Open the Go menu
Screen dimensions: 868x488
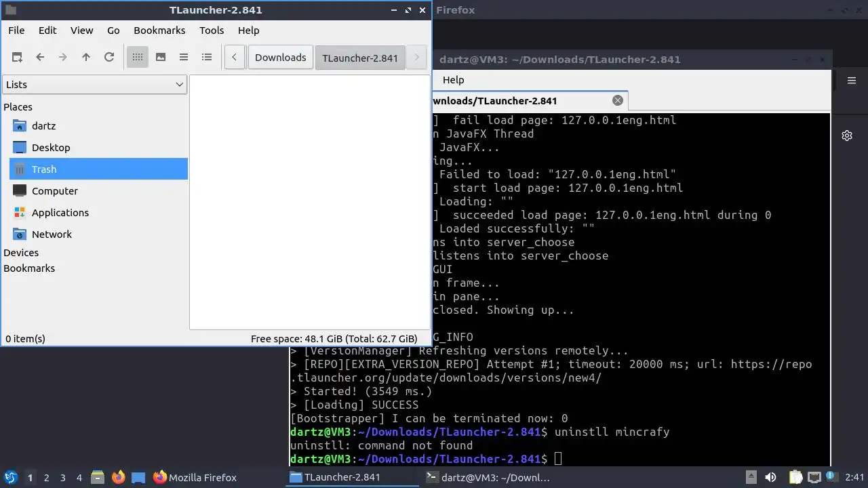(113, 30)
